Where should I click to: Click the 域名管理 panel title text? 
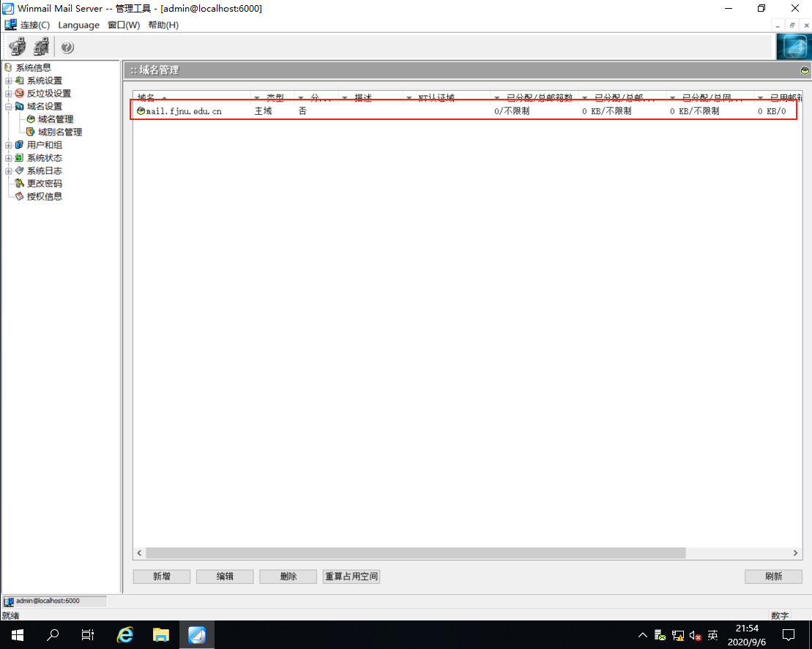pyautogui.click(x=159, y=70)
